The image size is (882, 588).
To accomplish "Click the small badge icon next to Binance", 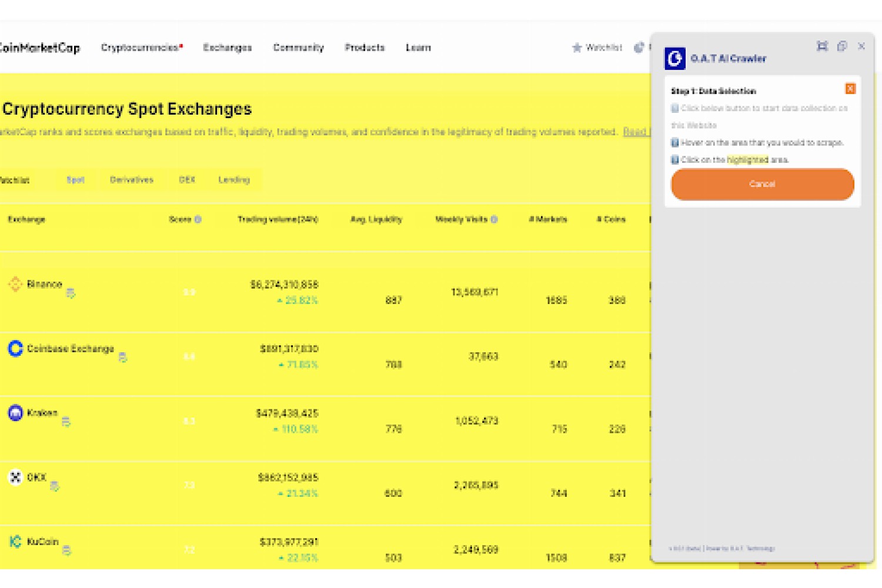I will [x=71, y=293].
